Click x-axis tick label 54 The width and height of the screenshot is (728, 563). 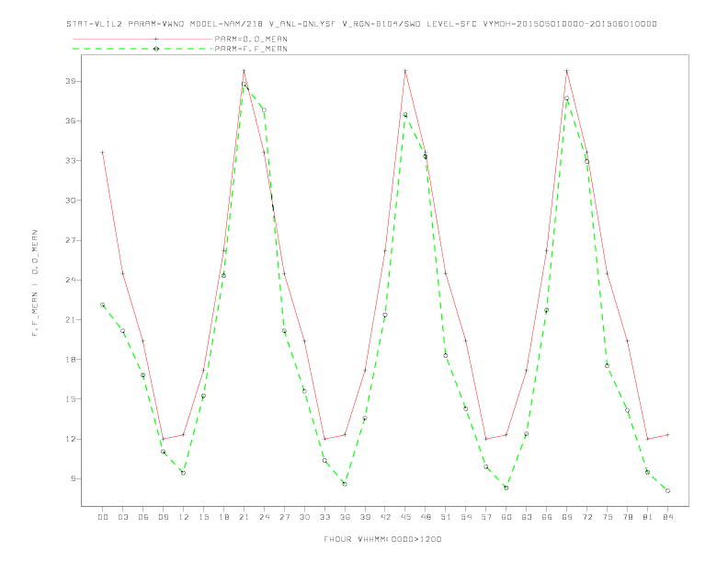click(x=466, y=517)
